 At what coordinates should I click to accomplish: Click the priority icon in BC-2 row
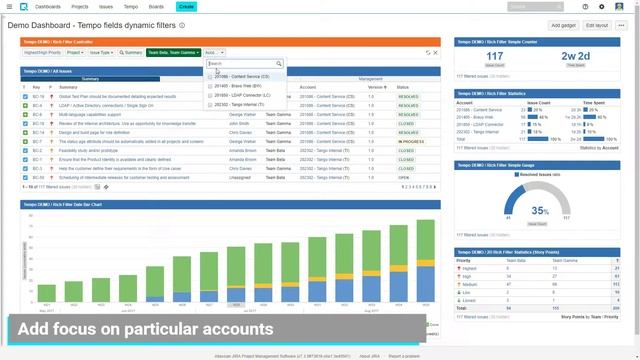pyautogui.click(x=51, y=151)
